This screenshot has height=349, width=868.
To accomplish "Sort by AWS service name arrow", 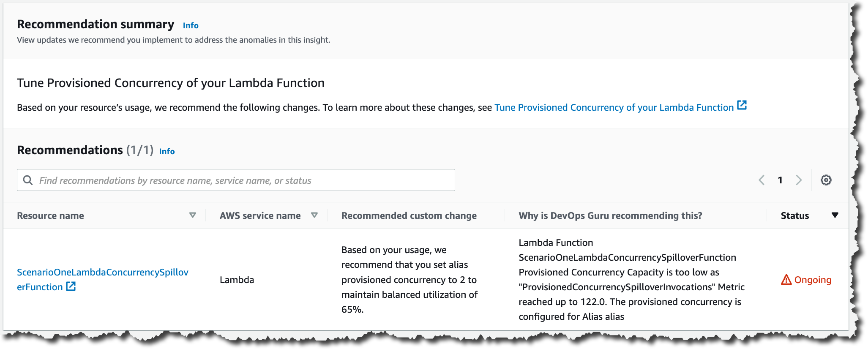I will (314, 215).
